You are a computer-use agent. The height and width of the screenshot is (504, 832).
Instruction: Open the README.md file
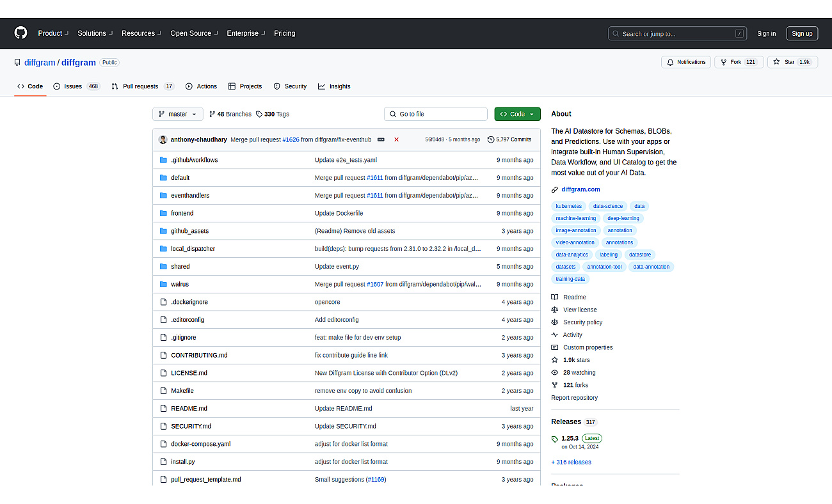(x=189, y=409)
